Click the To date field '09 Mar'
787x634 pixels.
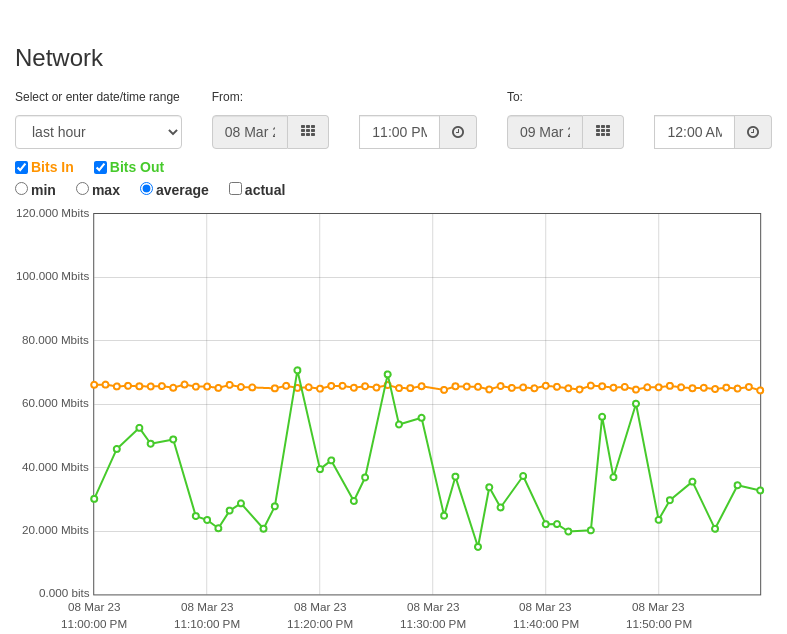(x=545, y=132)
